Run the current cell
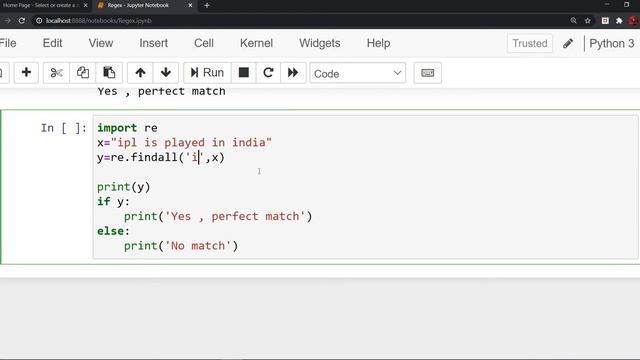 coord(207,73)
